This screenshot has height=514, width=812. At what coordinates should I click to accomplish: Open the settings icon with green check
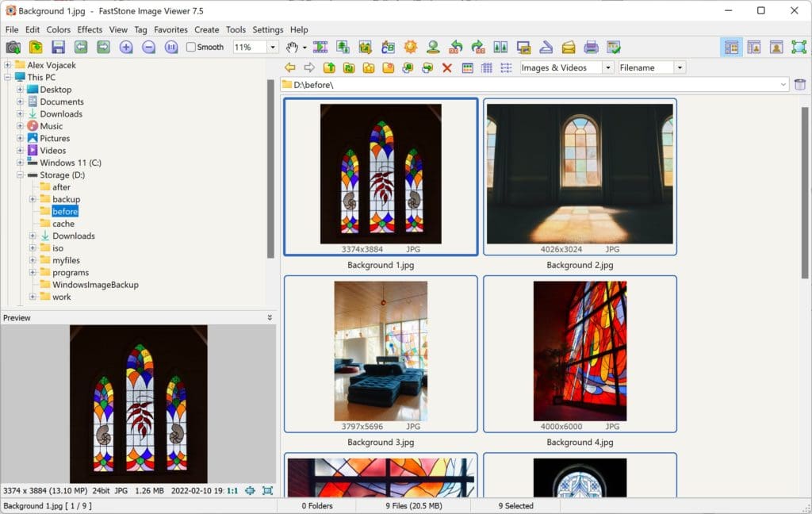(614, 47)
